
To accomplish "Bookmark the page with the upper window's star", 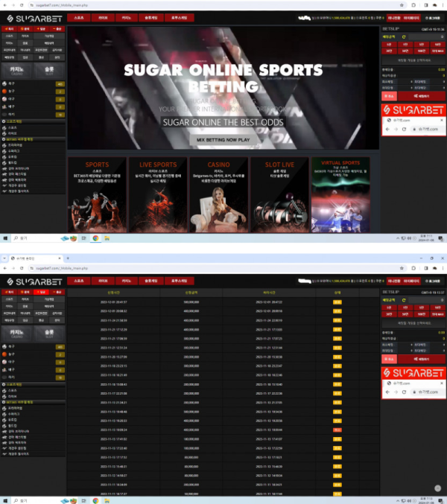I will coord(402,5).
